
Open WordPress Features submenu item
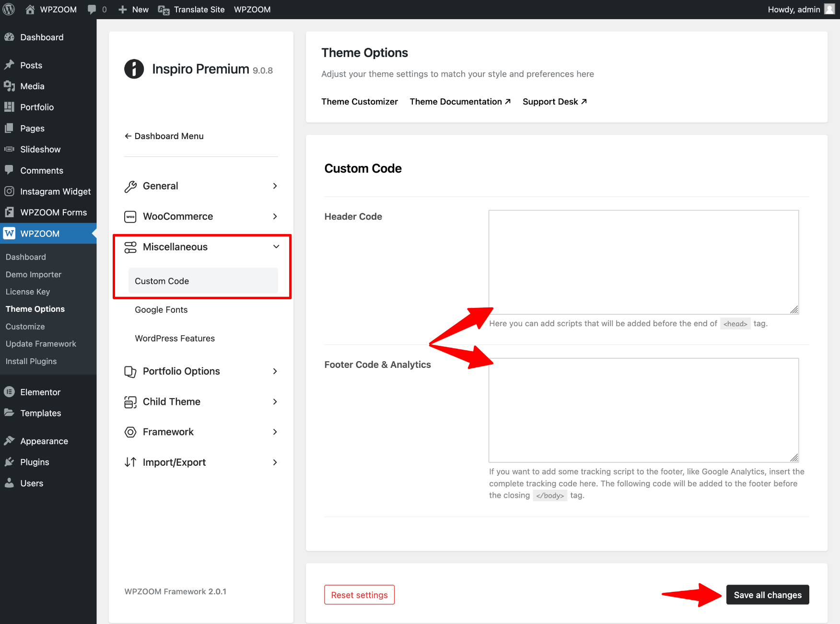pyautogui.click(x=175, y=339)
